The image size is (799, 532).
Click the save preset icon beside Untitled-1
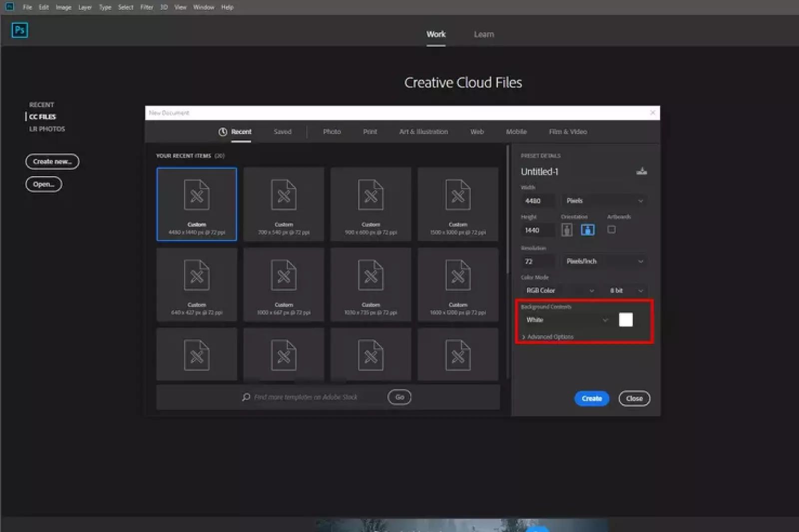click(x=642, y=171)
